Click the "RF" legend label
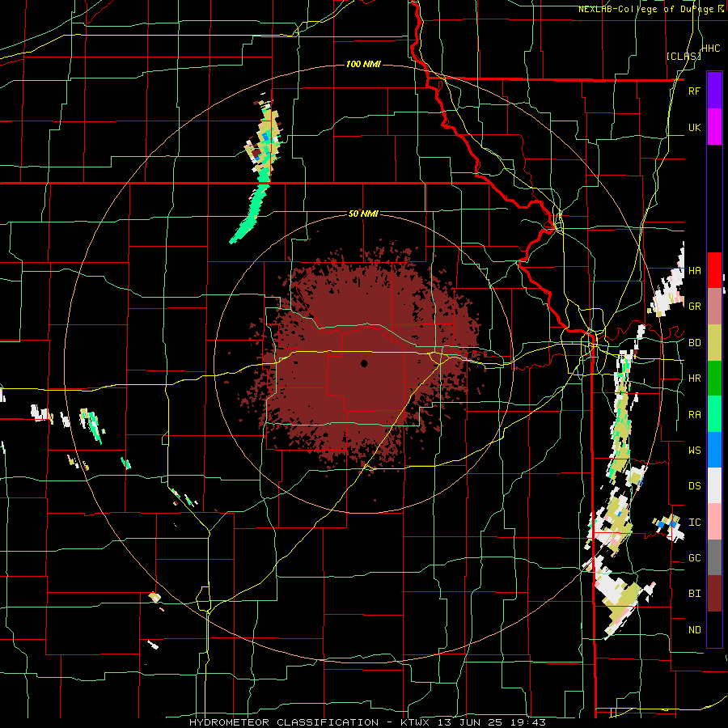 tap(694, 91)
